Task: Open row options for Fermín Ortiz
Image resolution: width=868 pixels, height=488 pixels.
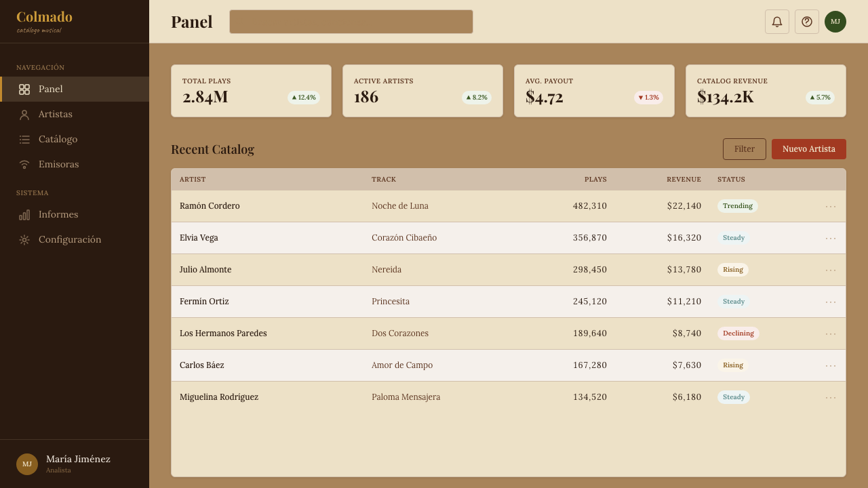Action: (831, 302)
